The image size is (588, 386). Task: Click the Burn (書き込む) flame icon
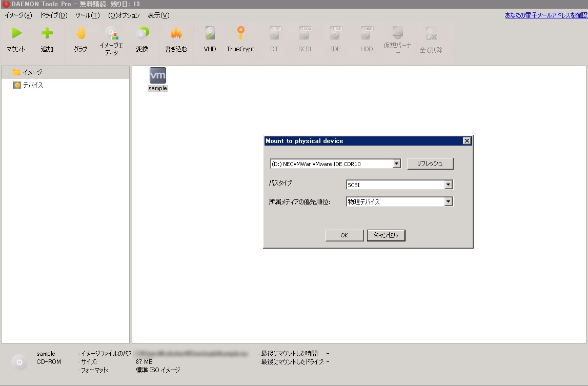point(176,33)
